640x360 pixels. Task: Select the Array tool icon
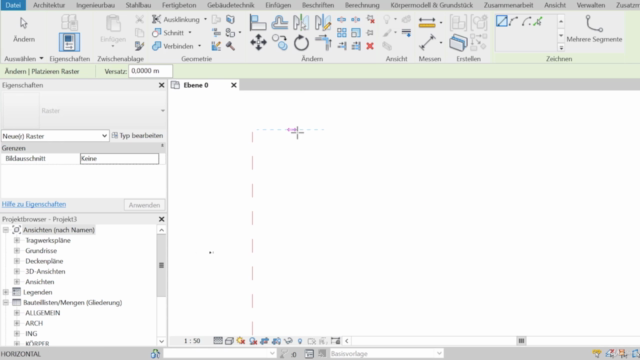pos(342,33)
